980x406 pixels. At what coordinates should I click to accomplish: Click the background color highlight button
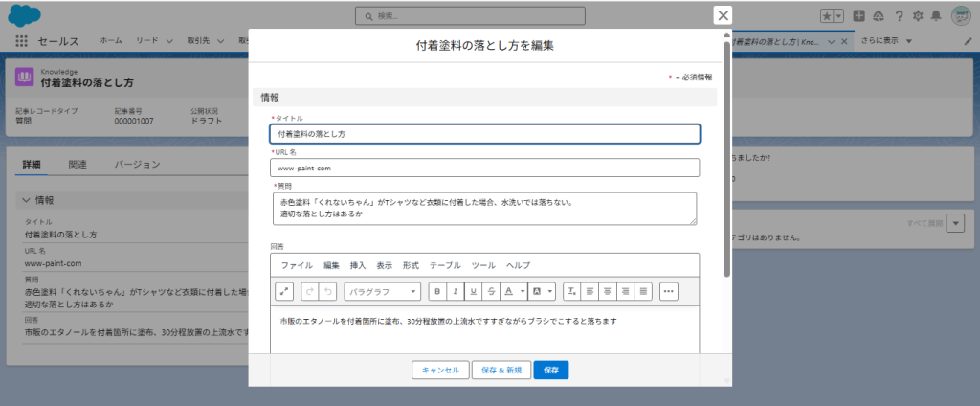point(537,291)
